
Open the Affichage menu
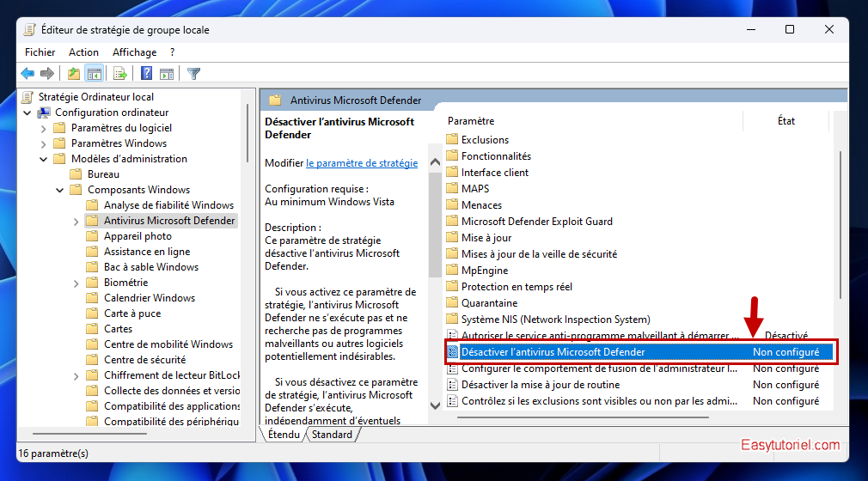pyautogui.click(x=135, y=52)
